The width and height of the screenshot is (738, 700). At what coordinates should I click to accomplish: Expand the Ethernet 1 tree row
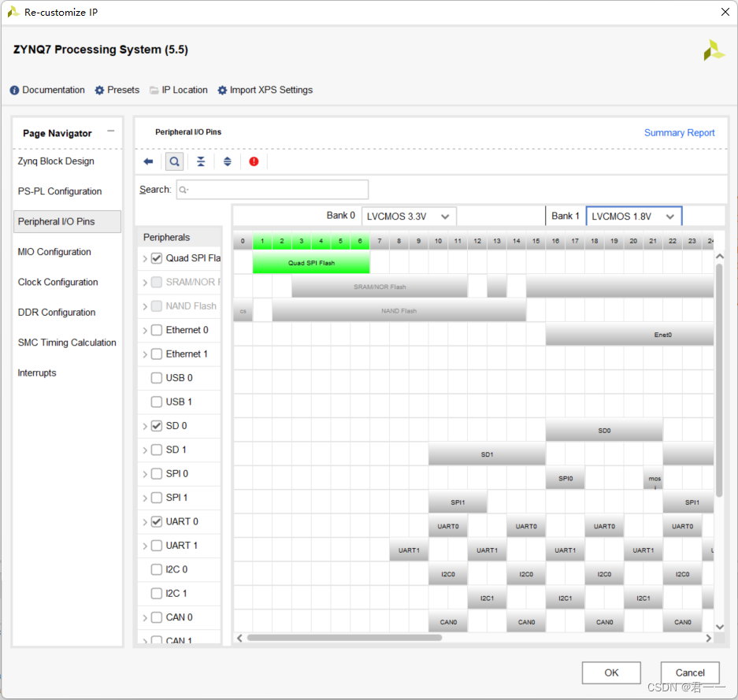pos(145,354)
